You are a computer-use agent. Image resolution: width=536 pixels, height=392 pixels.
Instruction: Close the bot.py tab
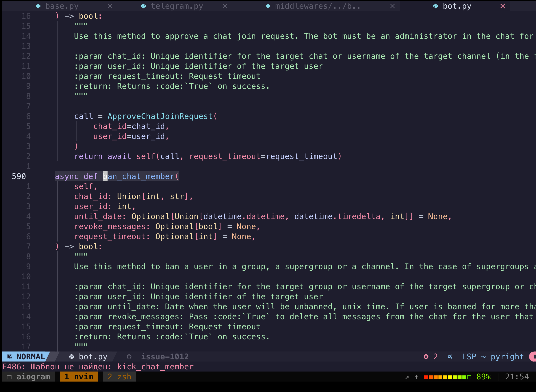click(502, 6)
